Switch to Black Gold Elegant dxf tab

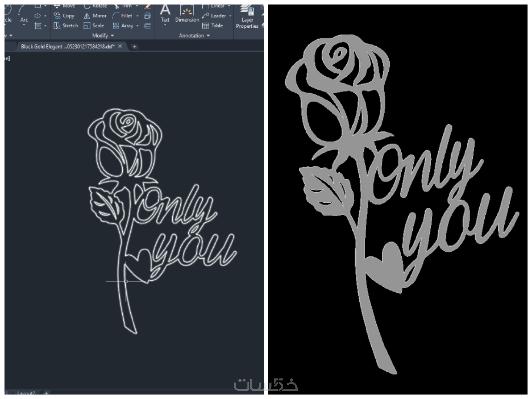click(68, 46)
